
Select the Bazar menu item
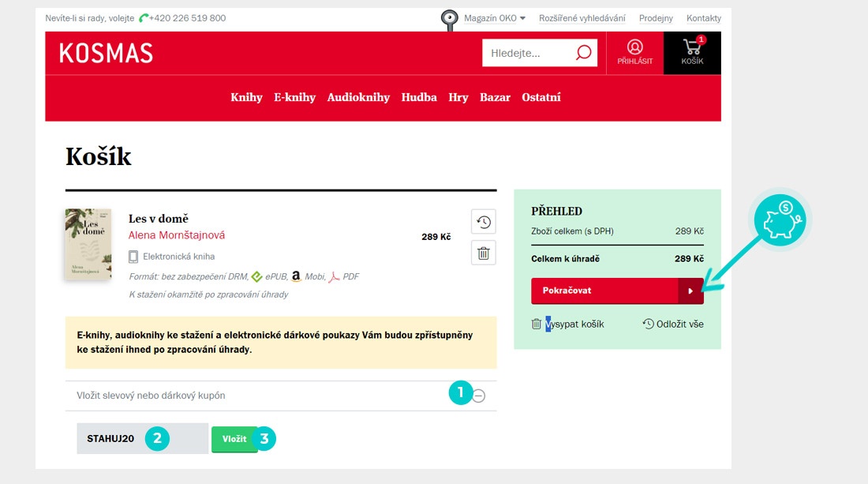click(495, 97)
